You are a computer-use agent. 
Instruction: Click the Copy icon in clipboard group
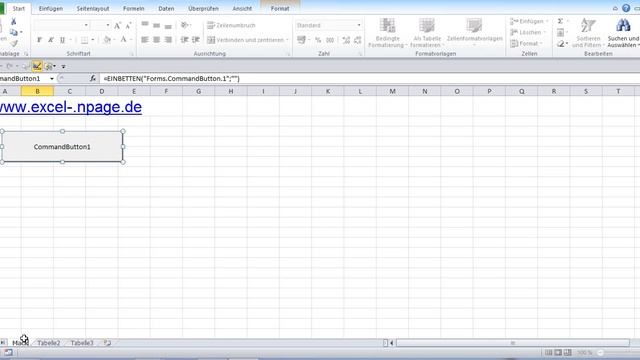(14, 32)
